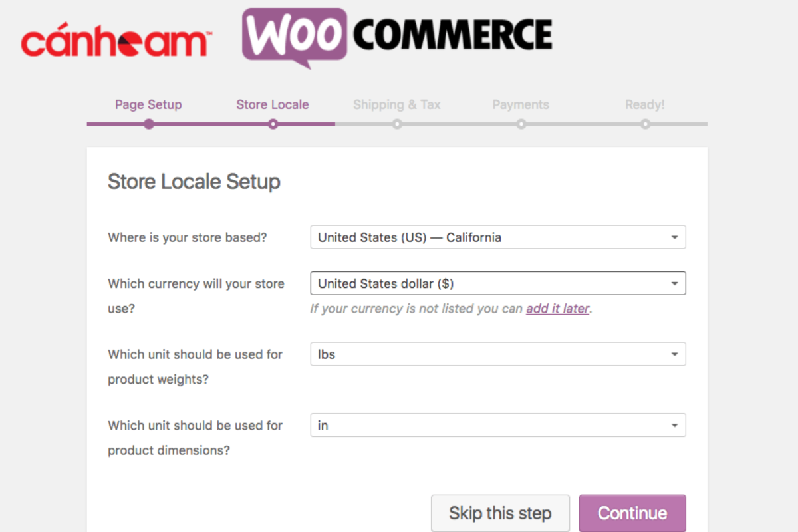Expand the product weight unit dropdown

(x=498, y=354)
